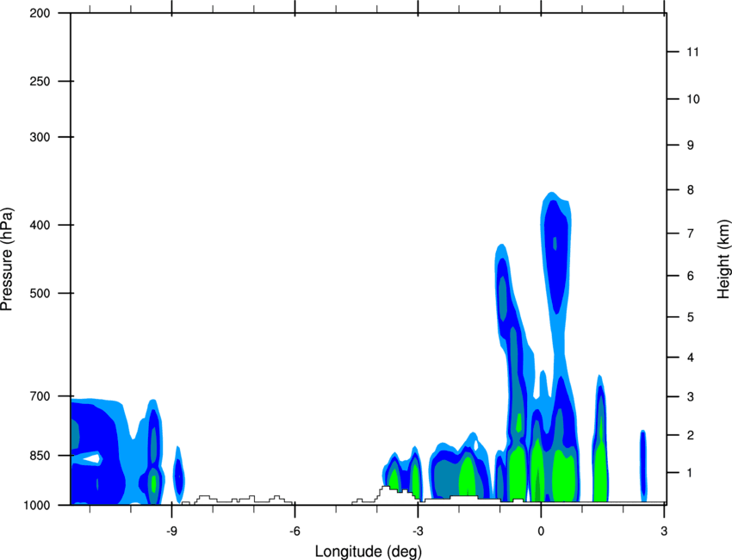732x560 pixels.
Task: Pick the -6 longitude tick label
Action: tap(294, 532)
